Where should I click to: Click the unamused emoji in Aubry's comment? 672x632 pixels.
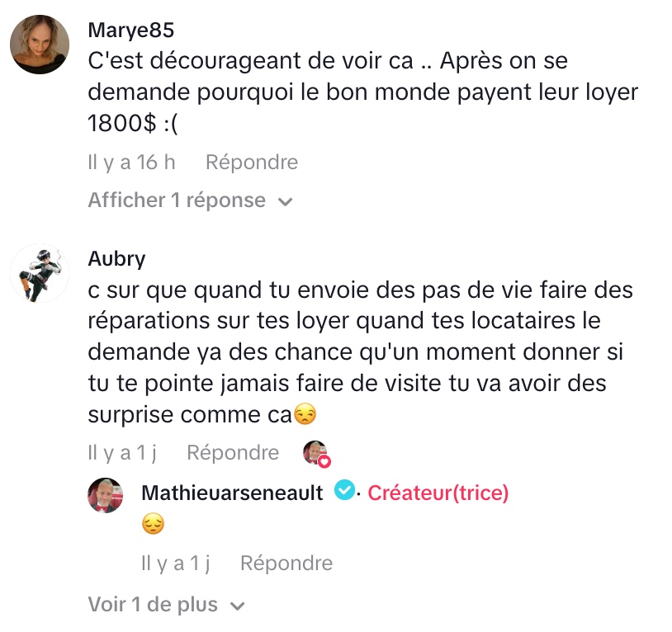[x=305, y=414]
